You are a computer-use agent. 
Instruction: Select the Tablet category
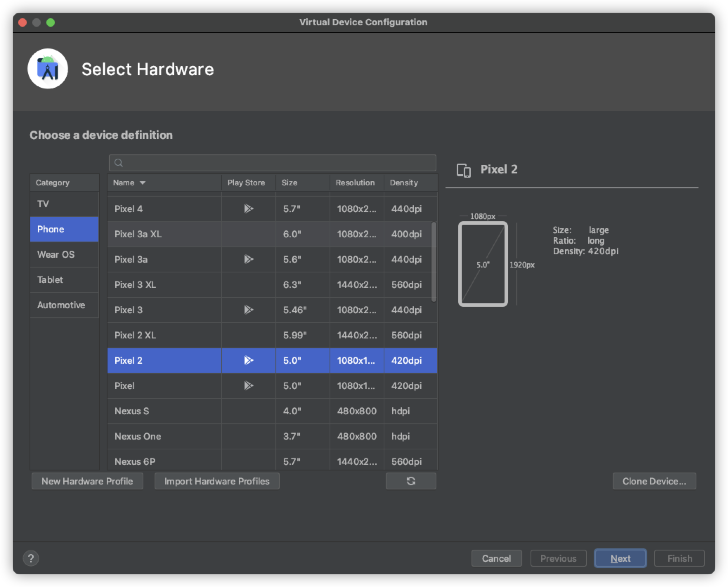[x=50, y=280]
